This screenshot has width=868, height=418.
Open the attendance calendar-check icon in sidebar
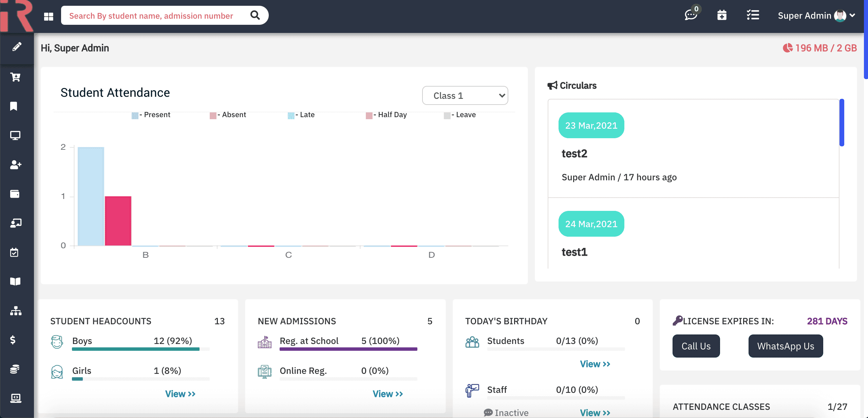pos(15,252)
